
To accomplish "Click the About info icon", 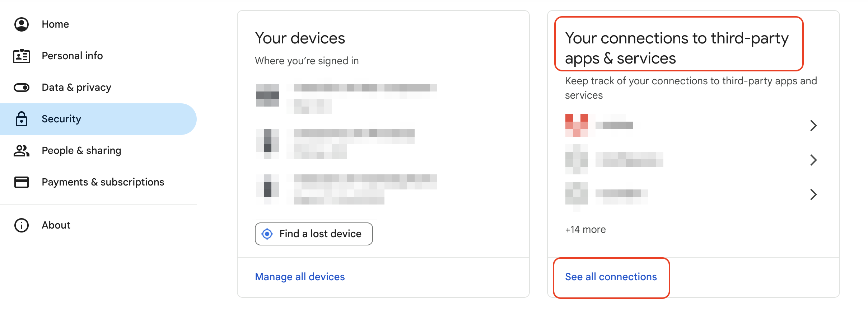I will point(21,225).
